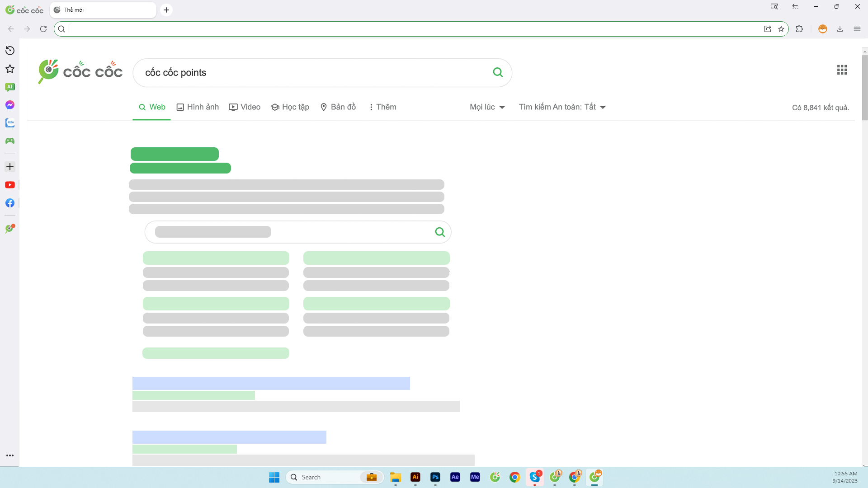
Task: Switch to the Hình ảnh tab
Action: pyautogui.click(x=198, y=107)
